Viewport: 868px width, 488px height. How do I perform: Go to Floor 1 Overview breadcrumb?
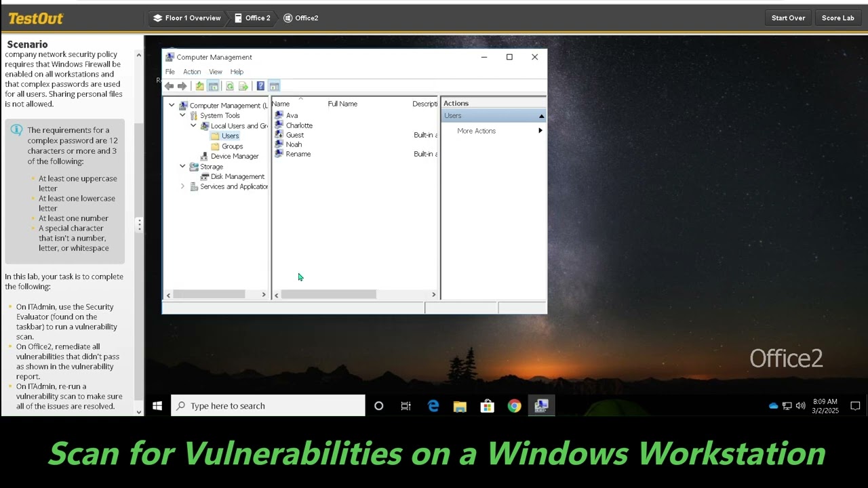coord(186,18)
